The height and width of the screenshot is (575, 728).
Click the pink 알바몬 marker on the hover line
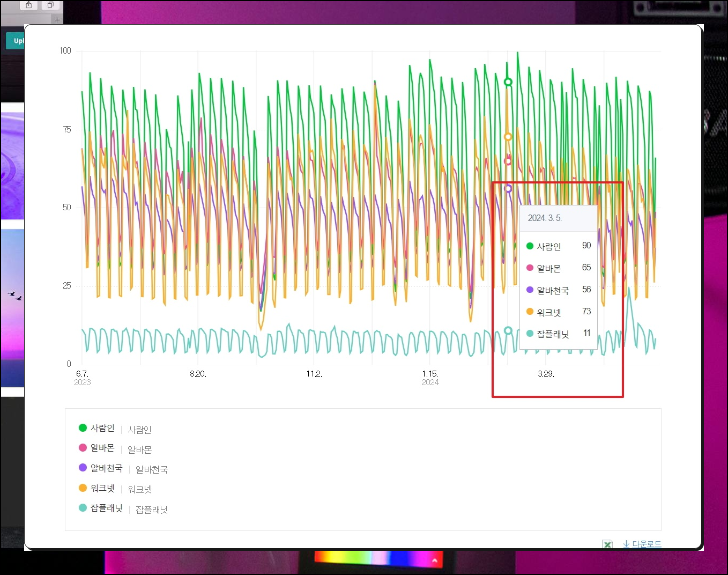point(508,161)
